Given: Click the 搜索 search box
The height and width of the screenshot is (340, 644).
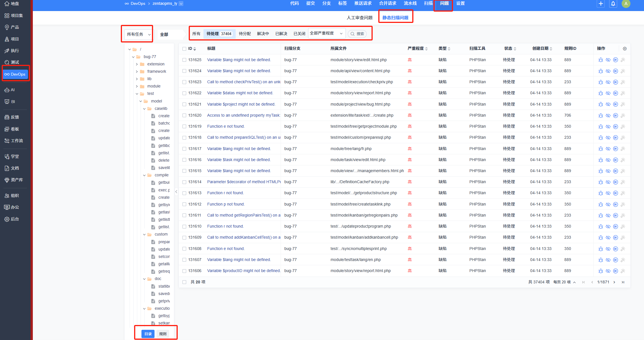Looking at the screenshot, I should click(358, 34).
